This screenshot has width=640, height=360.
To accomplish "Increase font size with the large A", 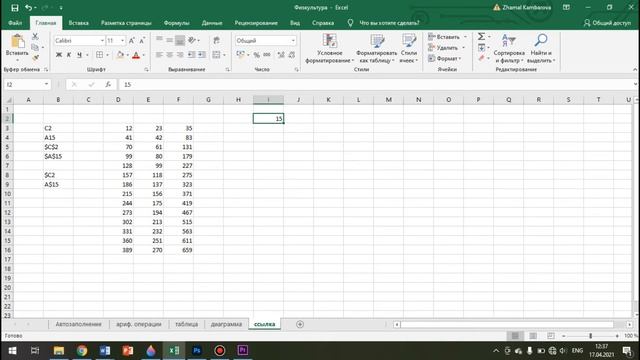I will (x=131, y=40).
